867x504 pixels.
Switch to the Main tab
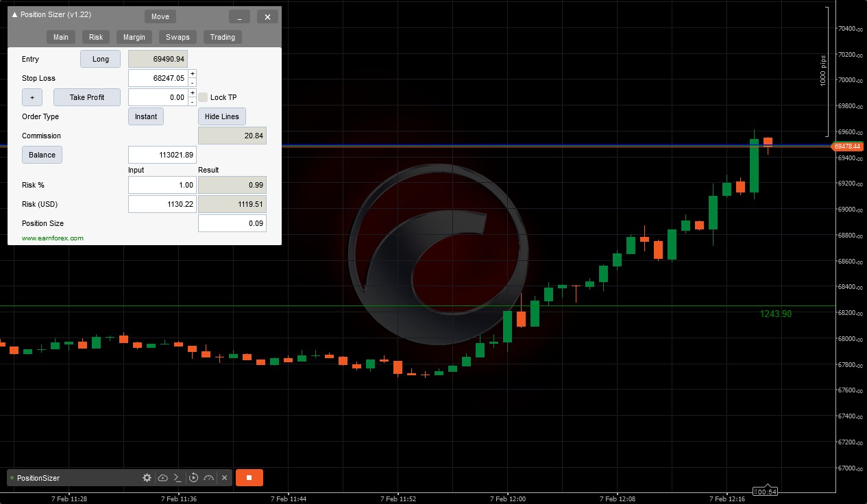(61, 37)
